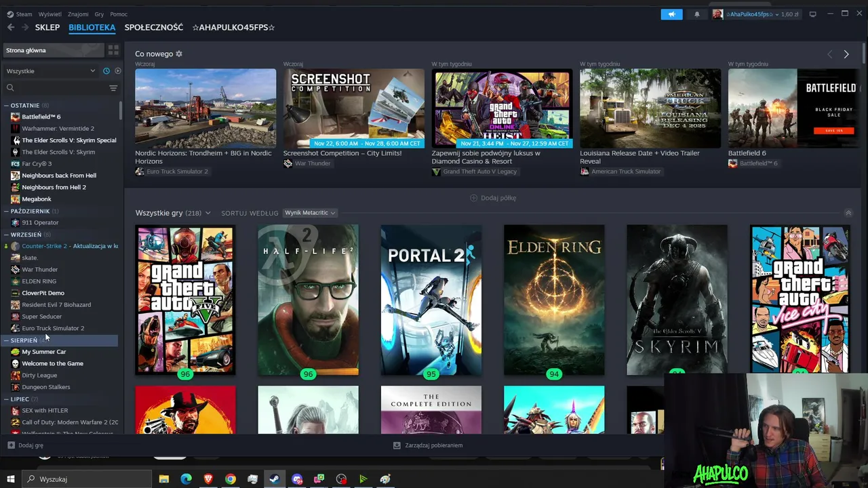The height and width of the screenshot is (488, 868).
Task: Collapse the all games shelf arrow
Action: [848, 213]
